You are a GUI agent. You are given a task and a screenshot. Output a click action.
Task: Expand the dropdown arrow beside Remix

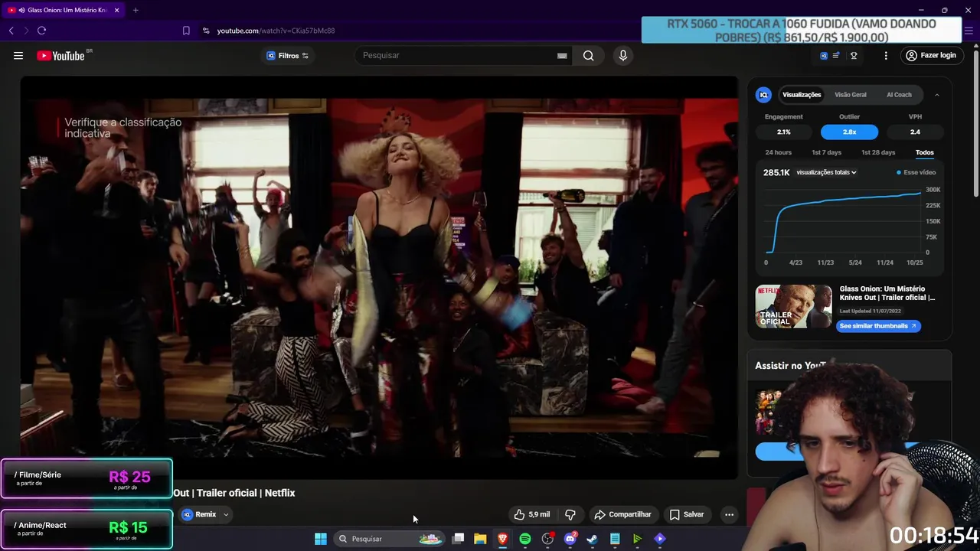click(226, 514)
